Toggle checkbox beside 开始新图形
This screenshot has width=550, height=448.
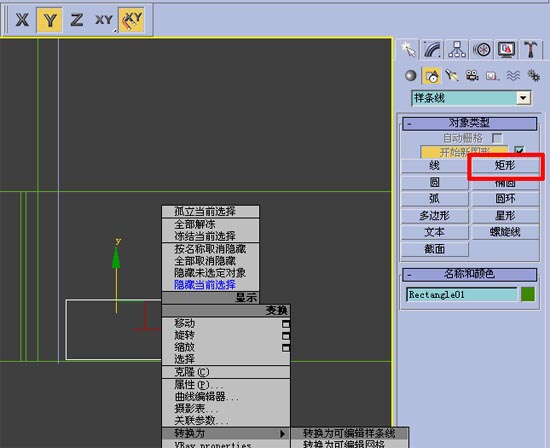(519, 151)
